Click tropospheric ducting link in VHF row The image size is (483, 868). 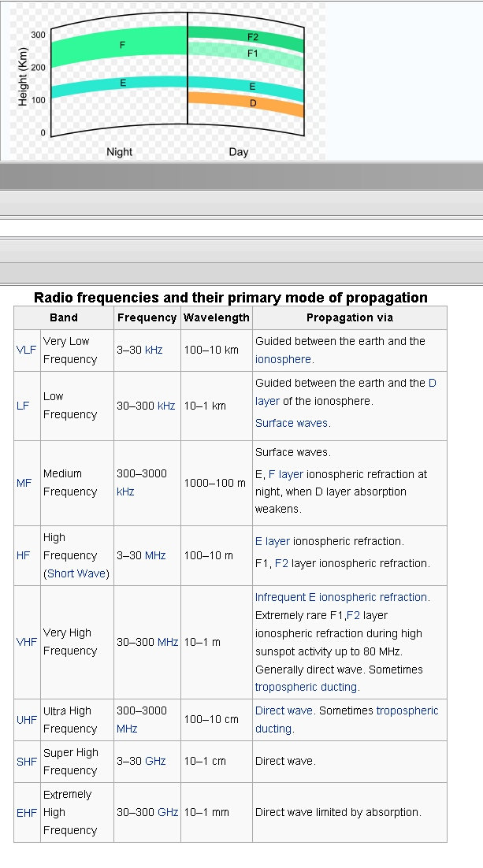tap(306, 687)
